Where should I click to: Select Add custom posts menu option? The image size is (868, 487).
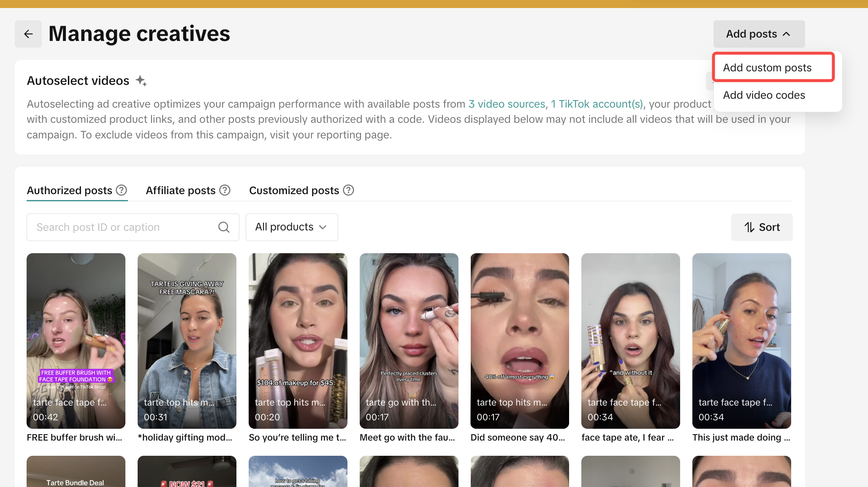tap(767, 68)
